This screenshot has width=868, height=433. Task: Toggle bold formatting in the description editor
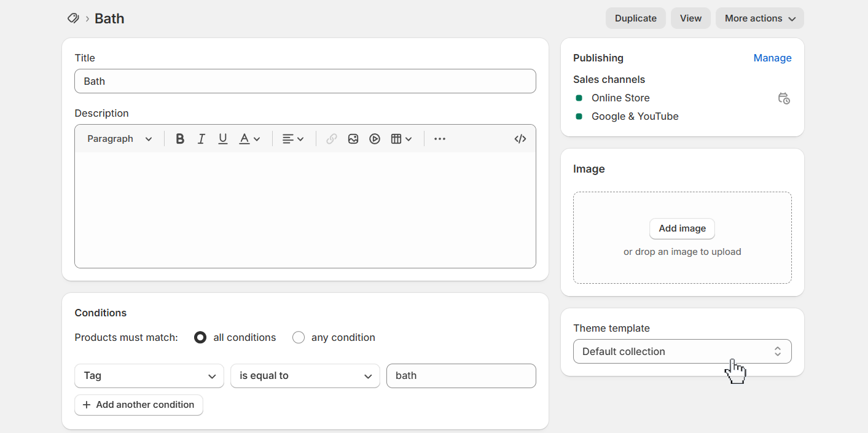click(x=179, y=138)
